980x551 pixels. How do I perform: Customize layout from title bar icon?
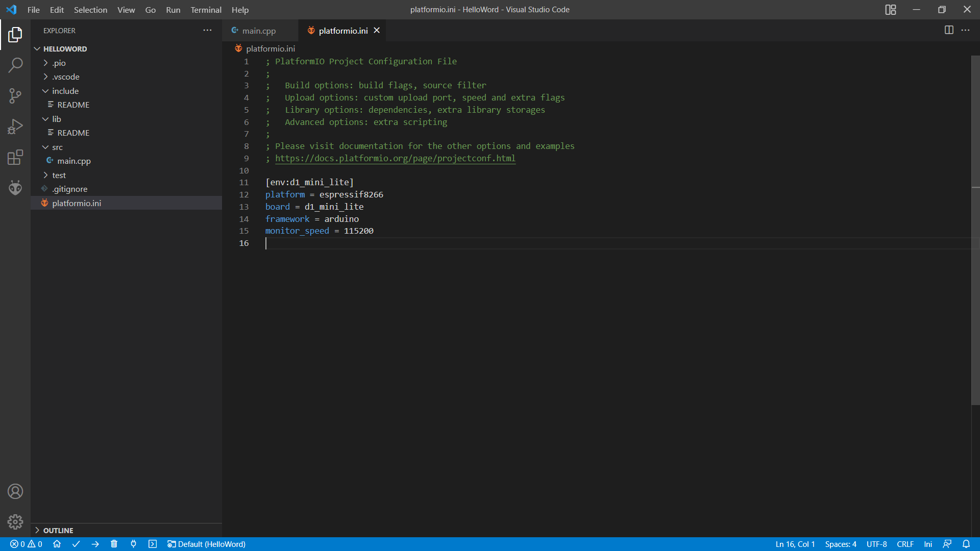(891, 10)
